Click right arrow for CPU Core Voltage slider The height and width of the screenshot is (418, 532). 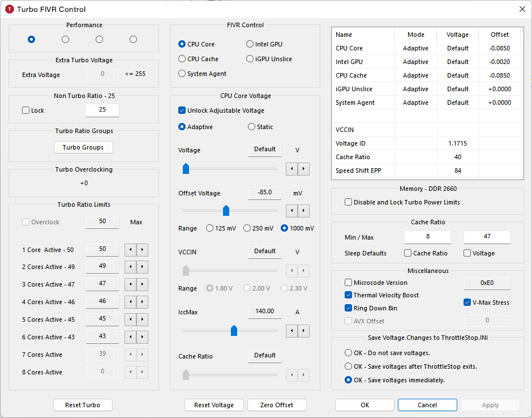coord(303,169)
